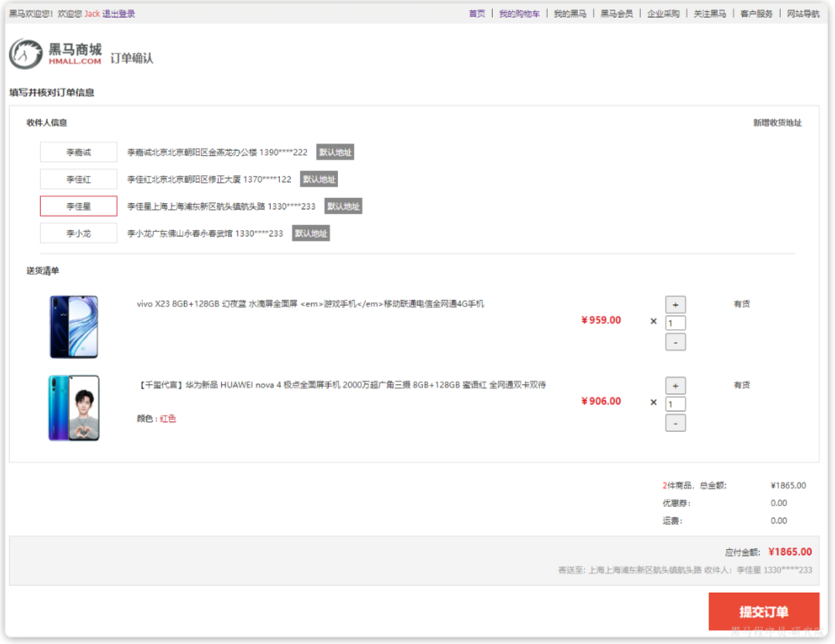The width and height of the screenshot is (835, 644).
Task: Decrease vivo X23 quantity with minus button
Action: click(676, 342)
